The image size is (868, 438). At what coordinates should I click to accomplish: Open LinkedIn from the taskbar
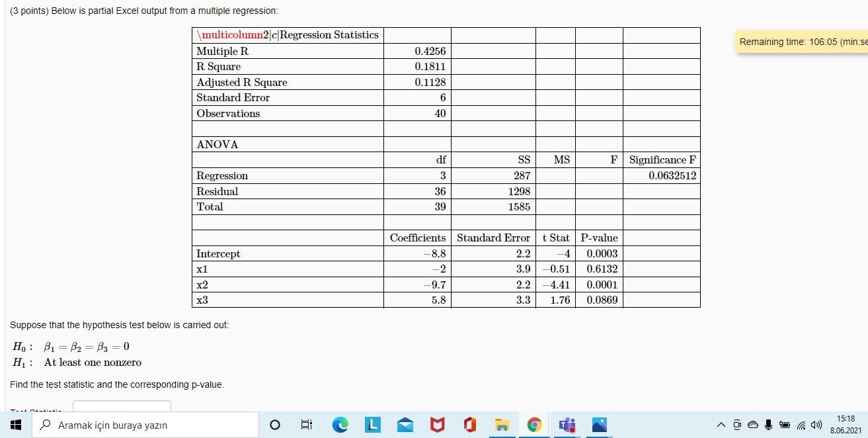[x=372, y=425]
